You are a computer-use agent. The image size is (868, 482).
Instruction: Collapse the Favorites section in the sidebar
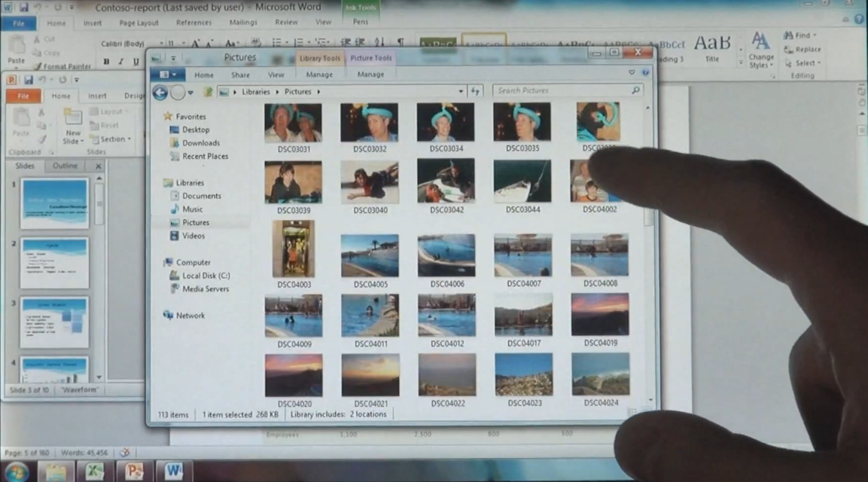pyautogui.click(x=167, y=116)
